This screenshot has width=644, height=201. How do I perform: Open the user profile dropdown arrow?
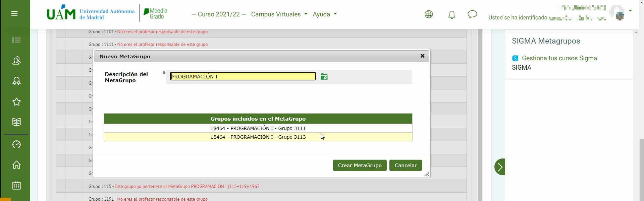(x=630, y=11)
